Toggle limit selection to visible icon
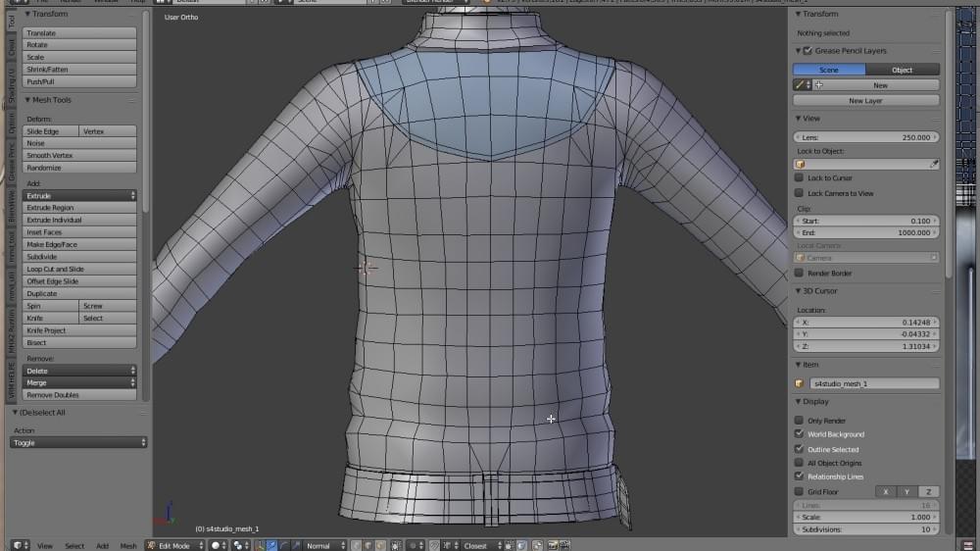Screen dimensions: 980x551 point(396,545)
